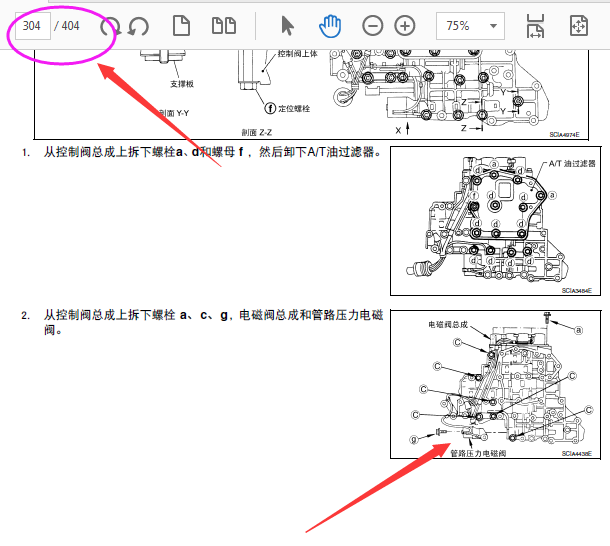Click the page number field showing 304
Viewport: 610px width, 546px height.
click(x=33, y=26)
